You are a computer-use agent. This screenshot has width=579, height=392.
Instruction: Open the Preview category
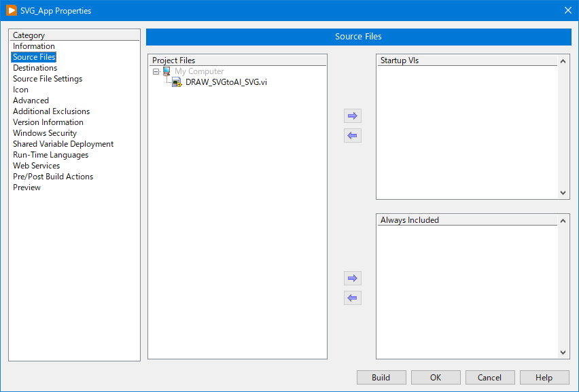27,187
